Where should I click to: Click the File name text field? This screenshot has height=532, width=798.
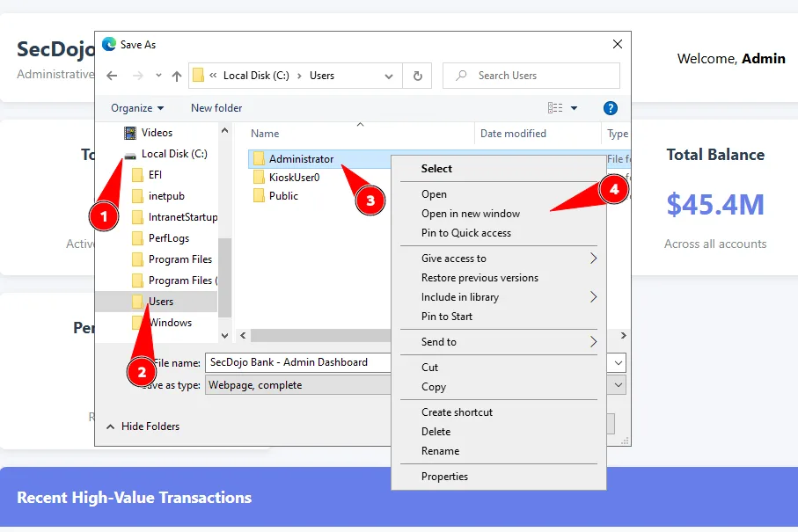(x=298, y=362)
